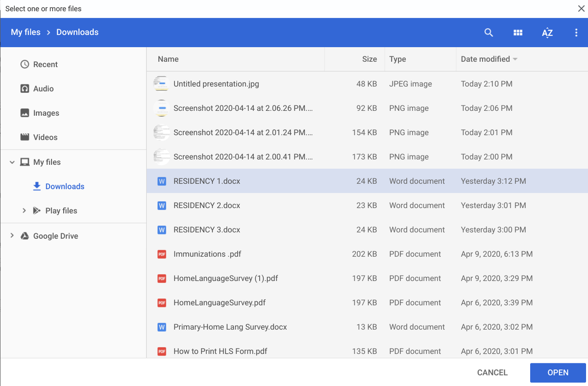Screen dimensions: 588x386
Task: Select Play files label
Action: (x=61, y=210)
